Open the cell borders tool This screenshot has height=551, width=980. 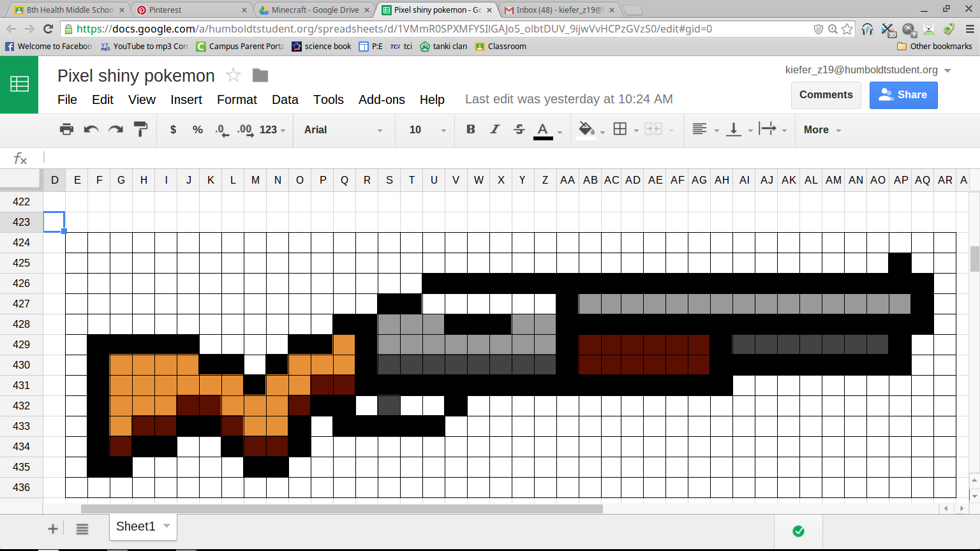(620, 129)
